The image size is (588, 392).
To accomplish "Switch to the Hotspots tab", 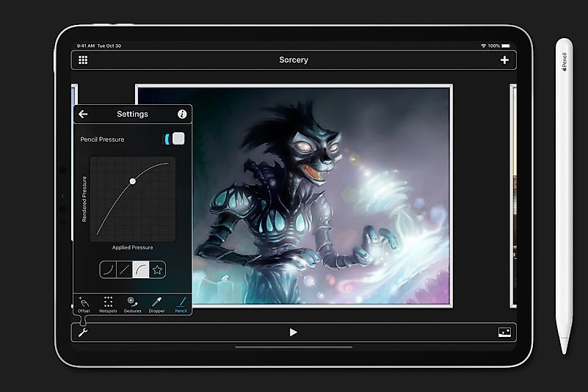I will 108,305.
